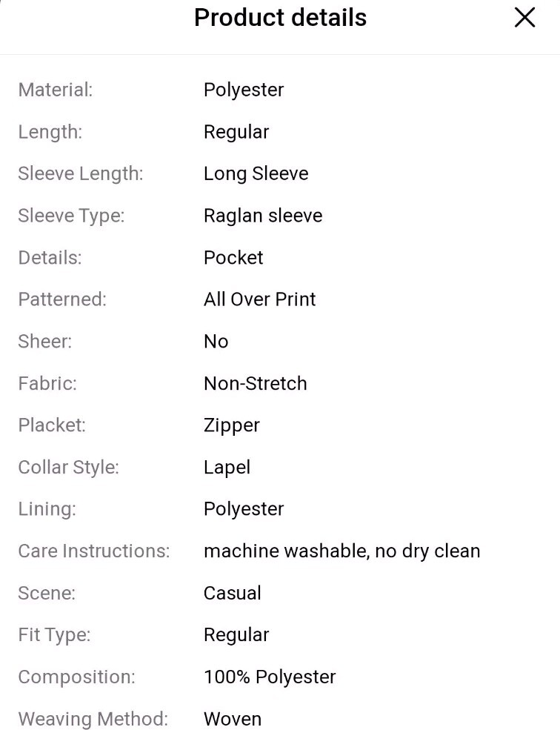This screenshot has width=560, height=730.
Task: Click the Scene Casual value
Action: pos(233,593)
